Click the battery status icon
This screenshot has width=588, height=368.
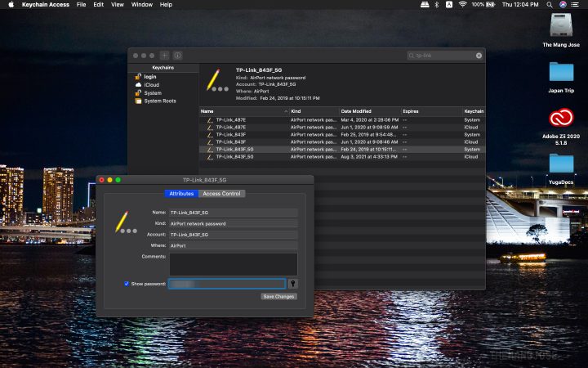click(490, 5)
